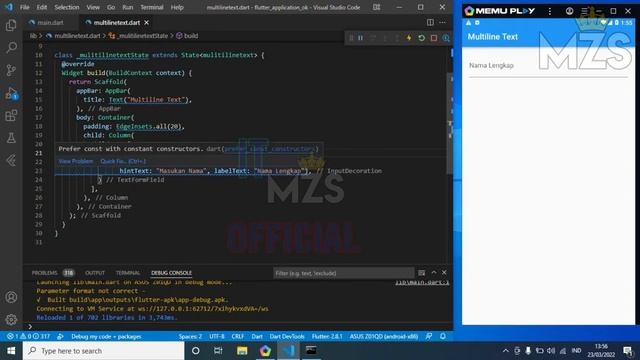Image resolution: width=640 pixels, height=360 pixels.
Task: Click View Problem in hover tooltip
Action: point(76,161)
